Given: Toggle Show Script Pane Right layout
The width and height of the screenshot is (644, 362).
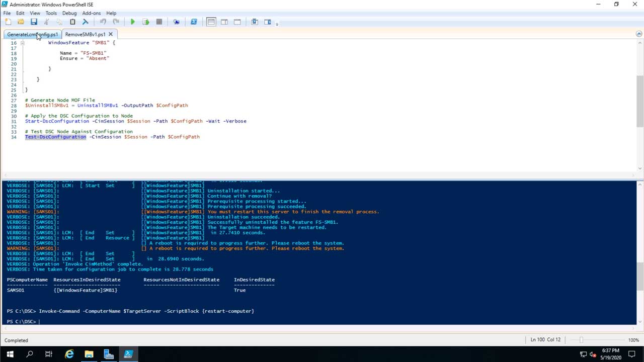Looking at the screenshot, I should point(224,22).
